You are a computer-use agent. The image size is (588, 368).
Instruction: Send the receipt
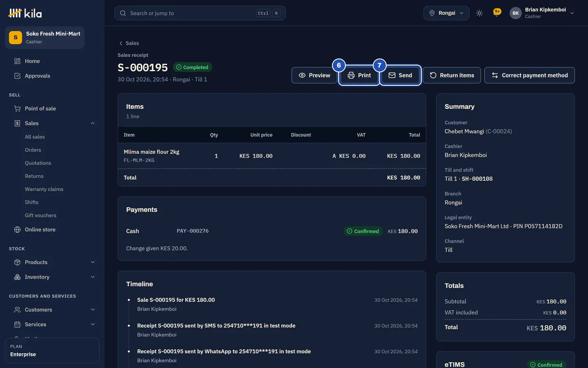(x=400, y=75)
